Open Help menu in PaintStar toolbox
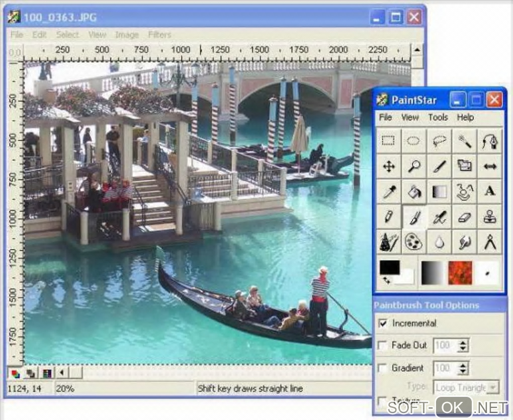The image size is (513, 420). pos(465,117)
